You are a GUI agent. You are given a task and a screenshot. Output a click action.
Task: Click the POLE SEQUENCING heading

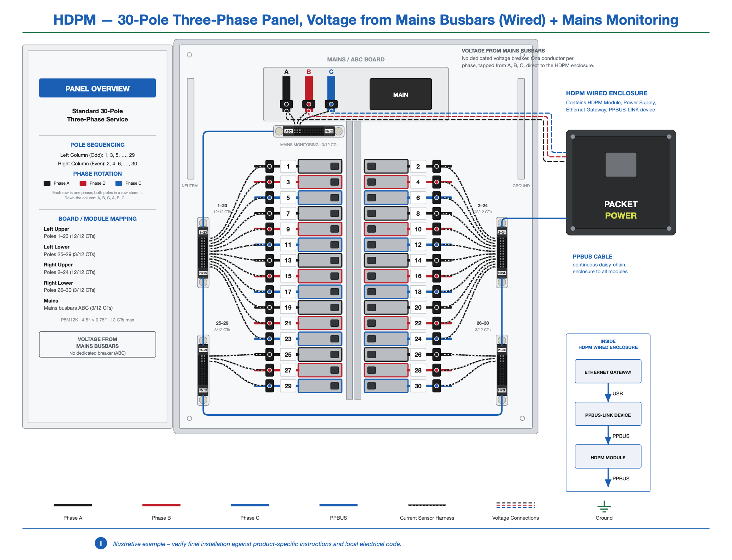(x=97, y=145)
